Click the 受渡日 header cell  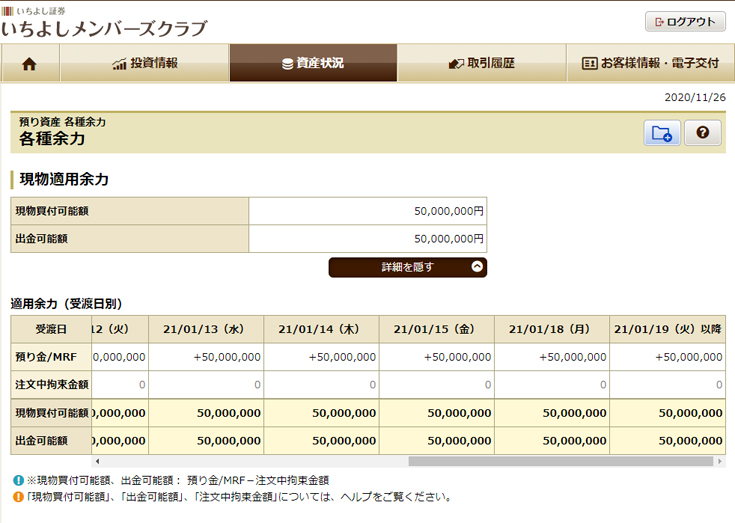[x=50, y=329]
